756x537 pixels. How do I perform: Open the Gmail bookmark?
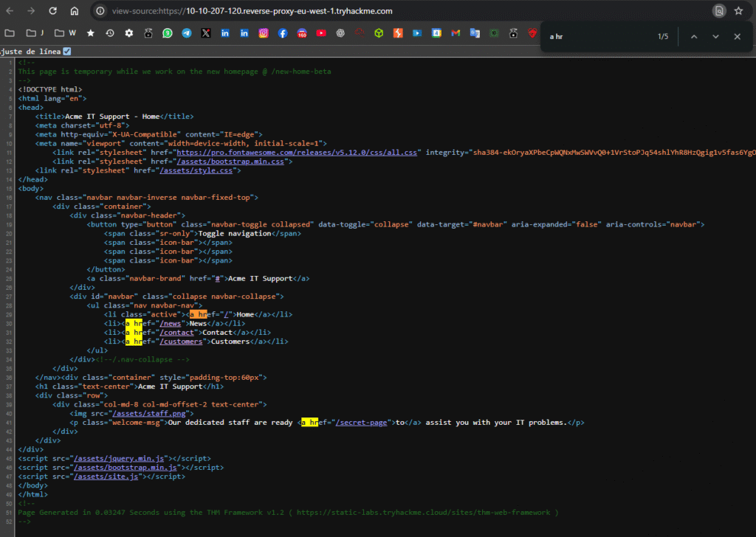coord(456,33)
